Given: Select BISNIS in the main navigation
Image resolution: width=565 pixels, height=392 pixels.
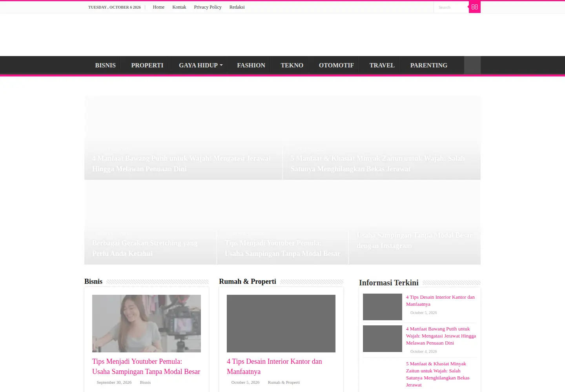Looking at the screenshot, I should pyautogui.click(x=105, y=65).
